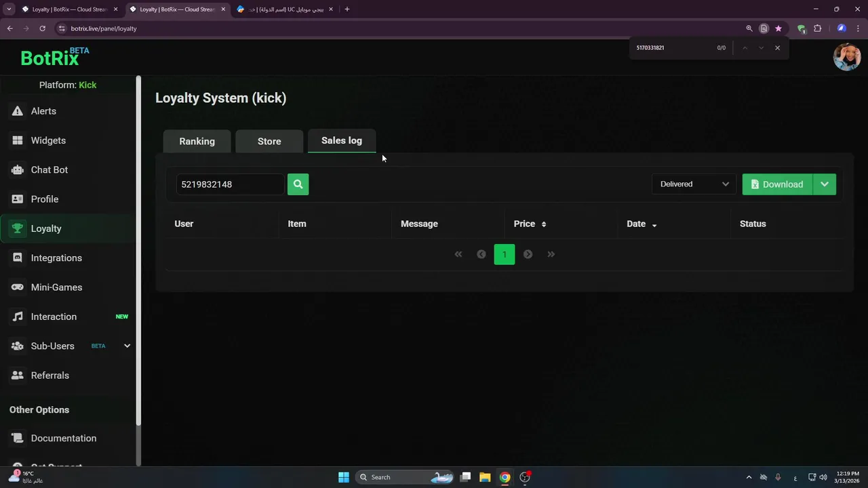This screenshot has width=868, height=488.
Task: Show hidden system tray icons
Action: pos(749,477)
